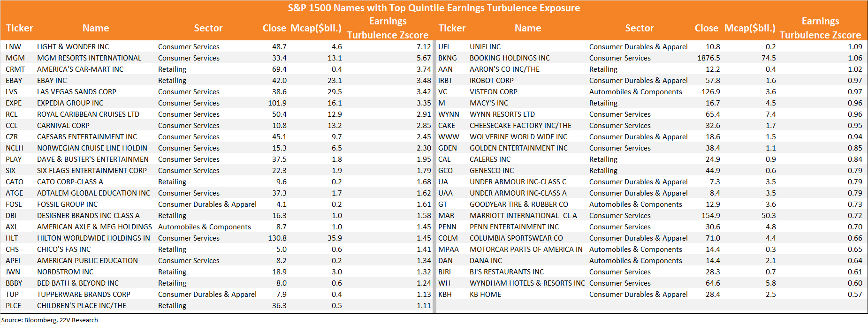Click the UAA ticker cell
Screen dimensions: 868x325
446,193
